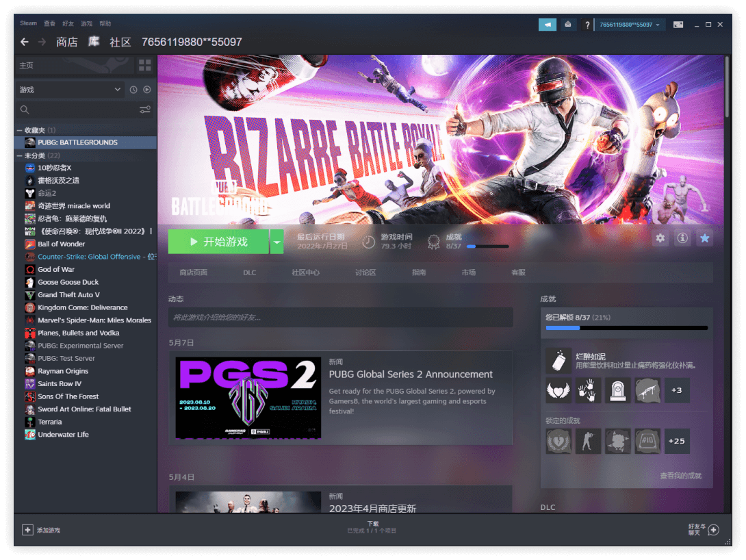The height and width of the screenshot is (560, 746).
Task: Open the inbox envelope icon
Action: 568,25
